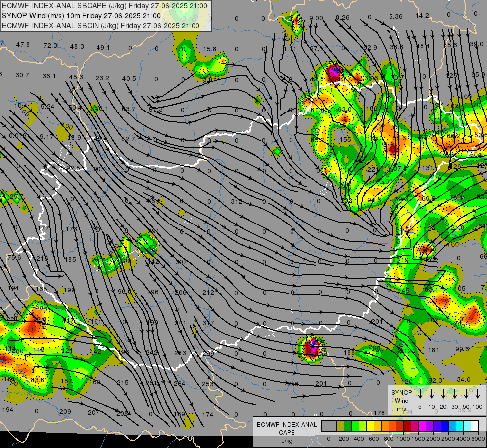Pick the pure blue swatch in CAPE scale
The image size is (487, 448).
(444, 426)
